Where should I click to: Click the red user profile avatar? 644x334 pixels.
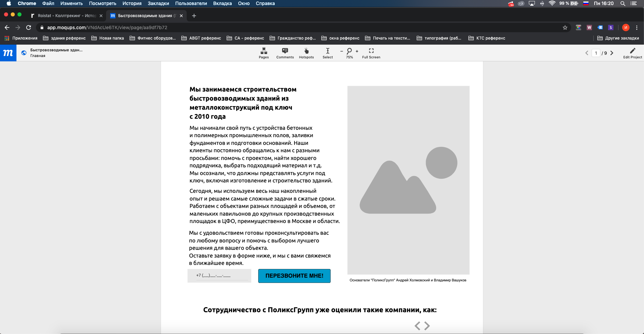click(626, 27)
